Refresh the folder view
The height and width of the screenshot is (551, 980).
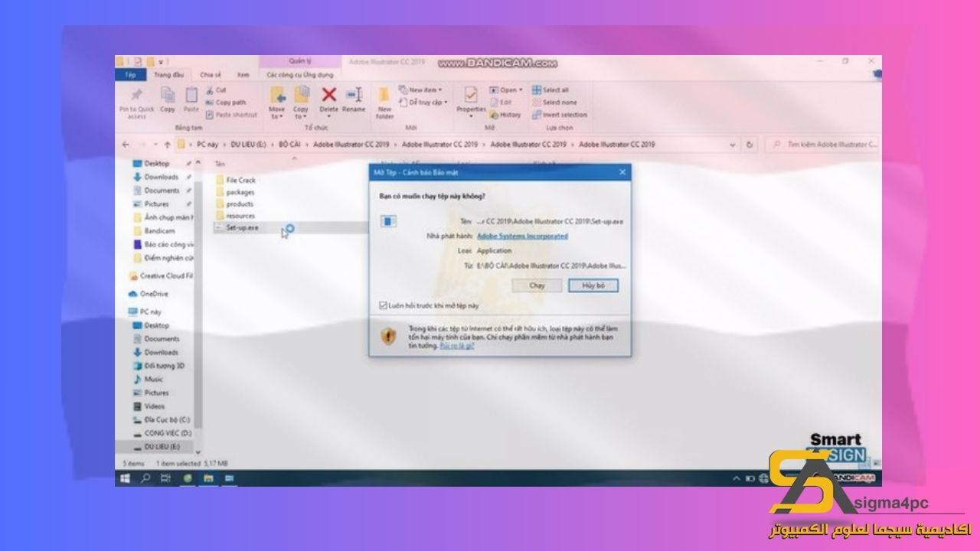pos(750,144)
